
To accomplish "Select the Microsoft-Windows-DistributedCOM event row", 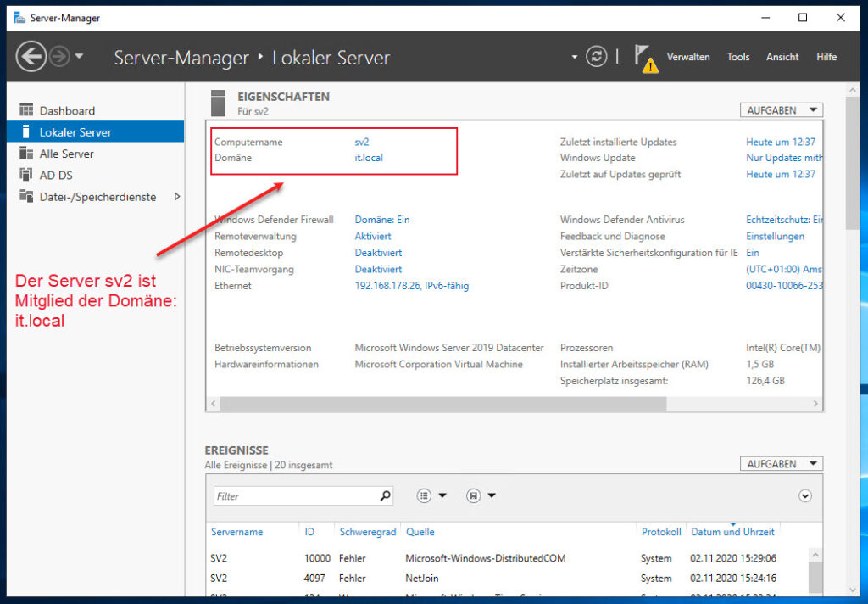I will pos(507,558).
